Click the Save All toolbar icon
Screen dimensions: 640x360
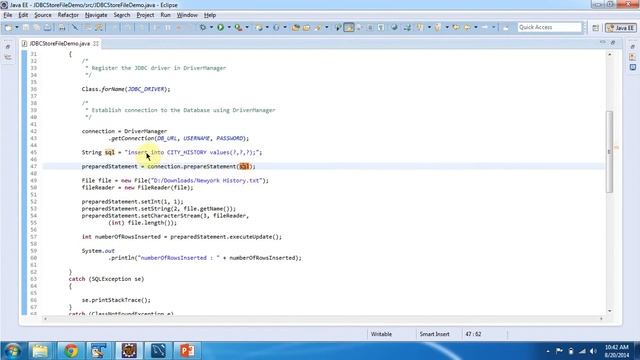pyautogui.click(x=37, y=27)
